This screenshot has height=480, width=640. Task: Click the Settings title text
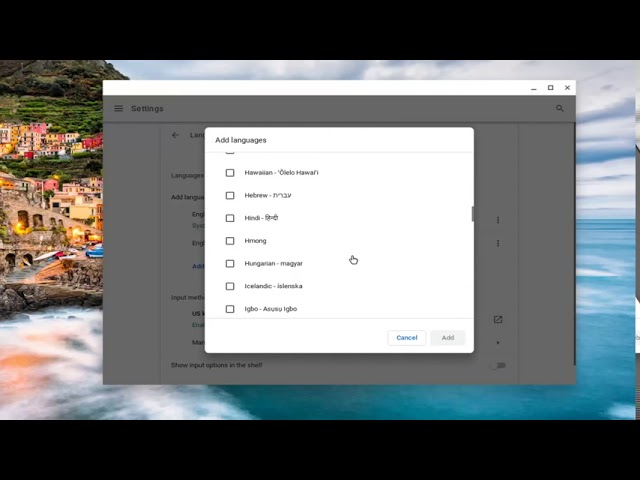(x=147, y=109)
